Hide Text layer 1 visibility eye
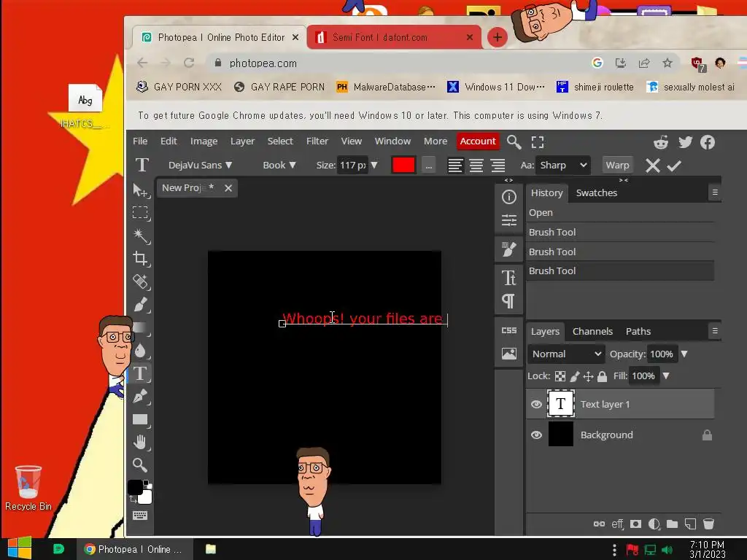This screenshot has height=560, width=747. tap(536, 404)
